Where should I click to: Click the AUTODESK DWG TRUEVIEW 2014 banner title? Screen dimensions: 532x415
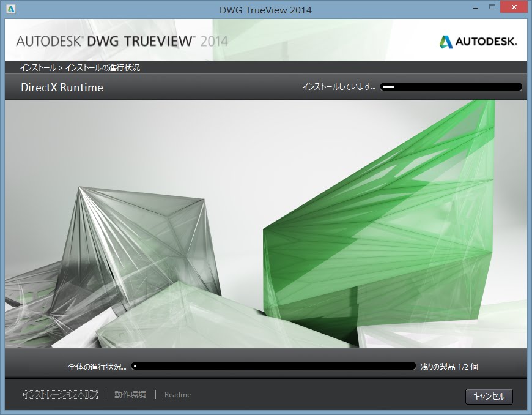tap(122, 42)
